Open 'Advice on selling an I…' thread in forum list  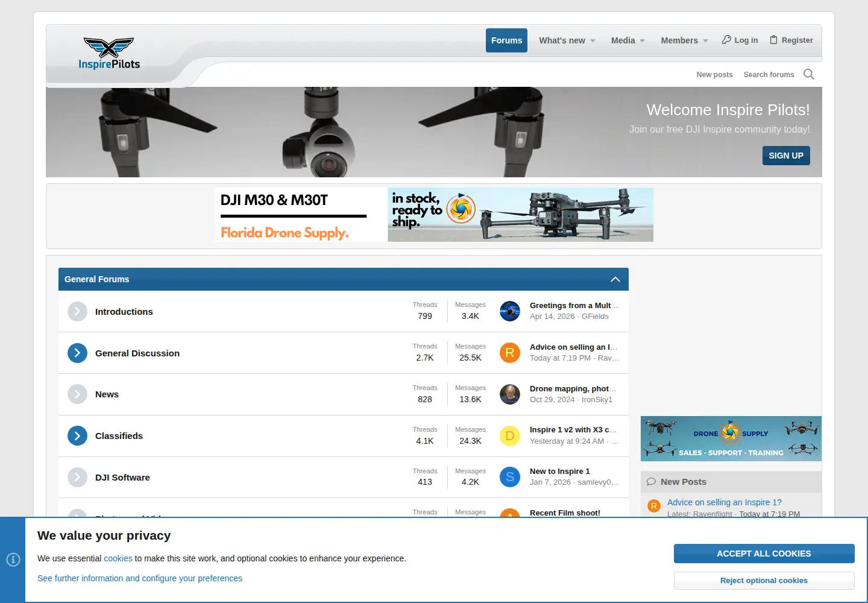click(573, 347)
